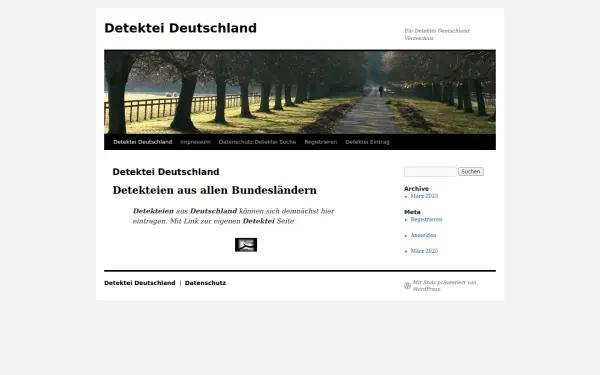Click the paragraph starting with 'Detekteien aus Deutschland können'
The height and width of the screenshot is (375, 600).
[234, 216]
